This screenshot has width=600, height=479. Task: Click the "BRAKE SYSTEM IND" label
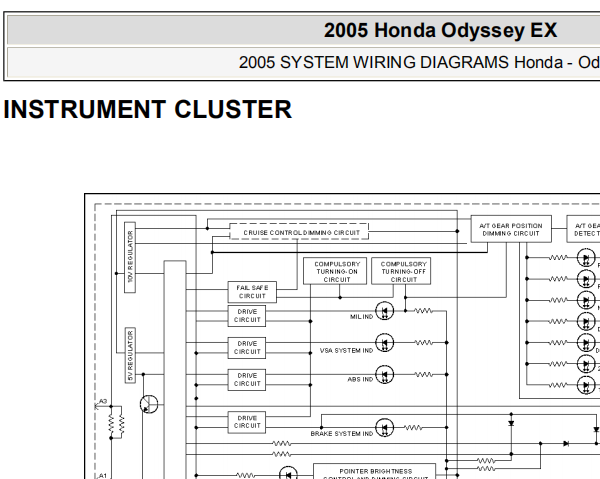pyautogui.click(x=342, y=433)
